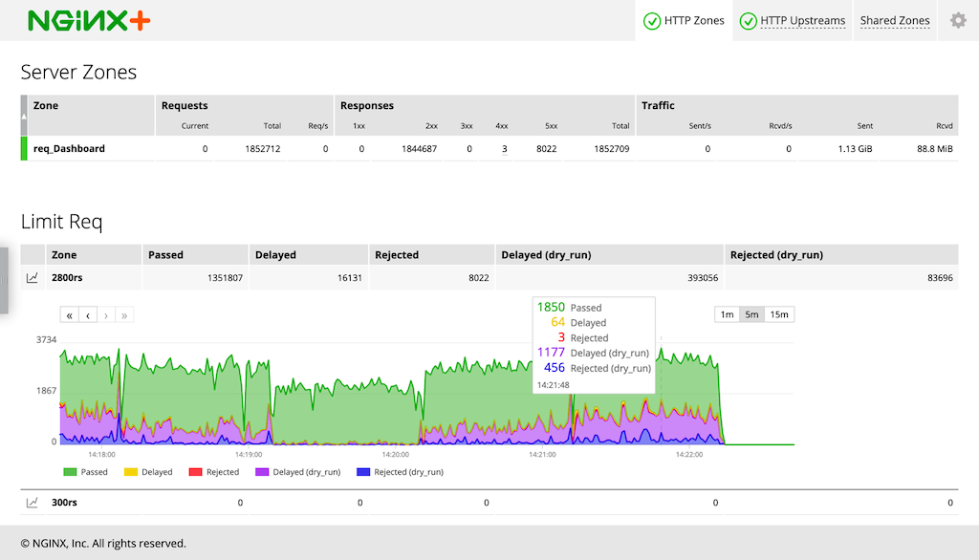Image resolution: width=979 pixels, height=560 pixels.
Task: Step chart back with single-left arrow
Action: (x=87, y=314)
